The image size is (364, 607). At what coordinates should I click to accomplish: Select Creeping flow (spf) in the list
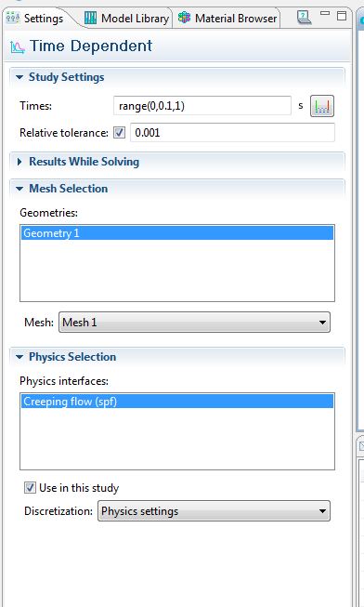[177, 402]
